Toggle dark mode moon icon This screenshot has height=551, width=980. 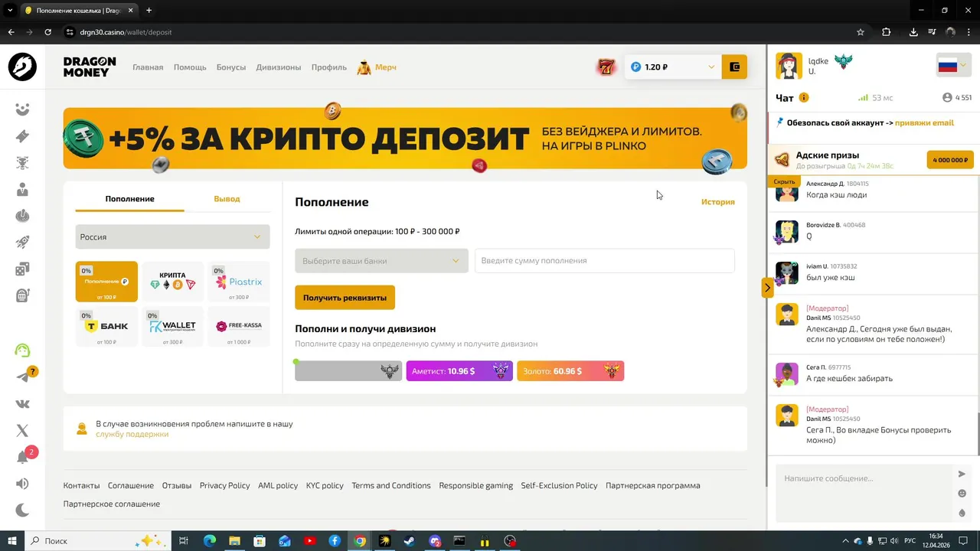tap(22, 510)
